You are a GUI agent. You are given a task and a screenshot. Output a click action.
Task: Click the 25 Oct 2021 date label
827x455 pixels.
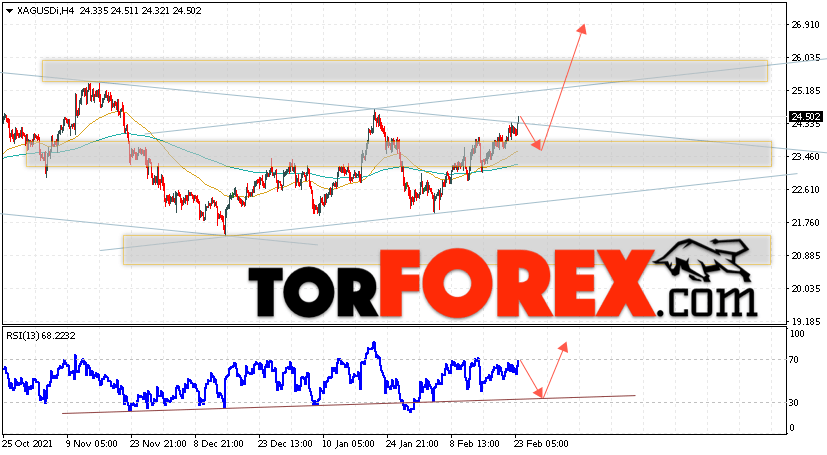[x=27, y=444]
